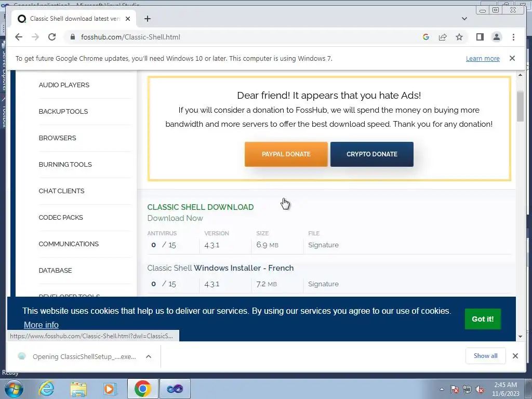
Task: Launch Internet Explorer from taskbar
Action: (x=46, y=389)
